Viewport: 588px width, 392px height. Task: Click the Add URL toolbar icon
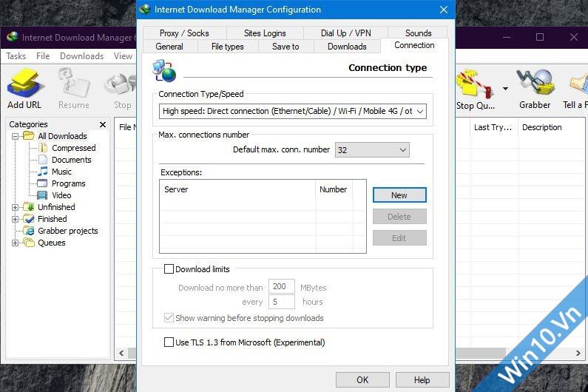[24, 83]
